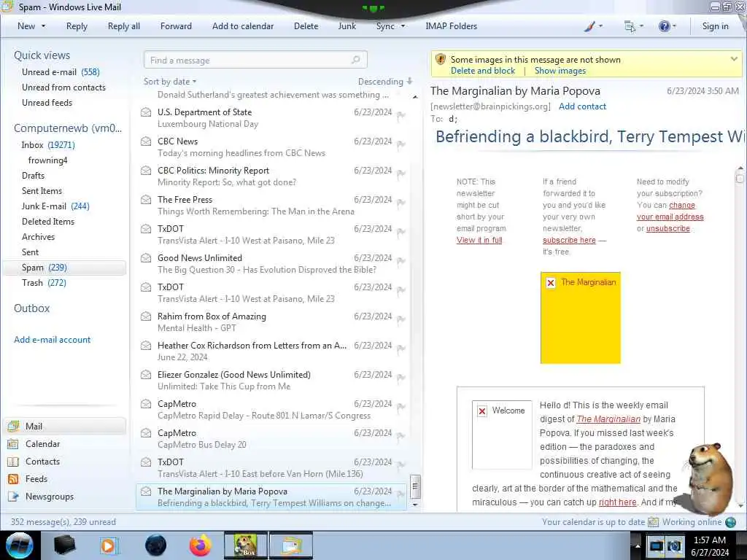This screenshot has height=560, width=747.
Task: Click the message list scrollbar thumb
Action: point(415,486)
